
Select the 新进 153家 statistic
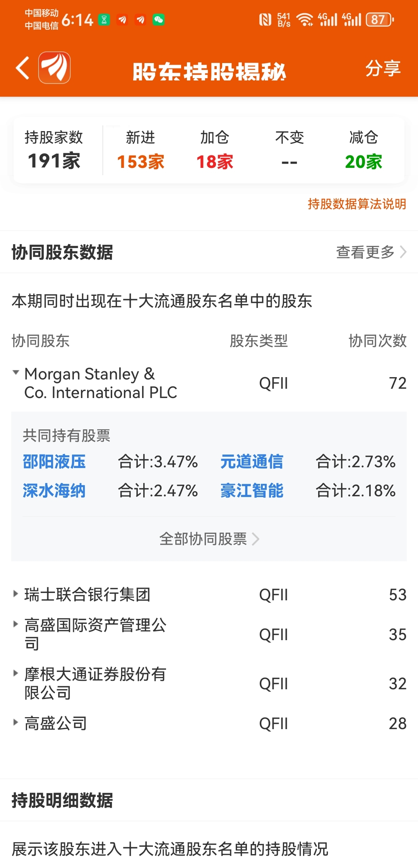pos(140,150)
